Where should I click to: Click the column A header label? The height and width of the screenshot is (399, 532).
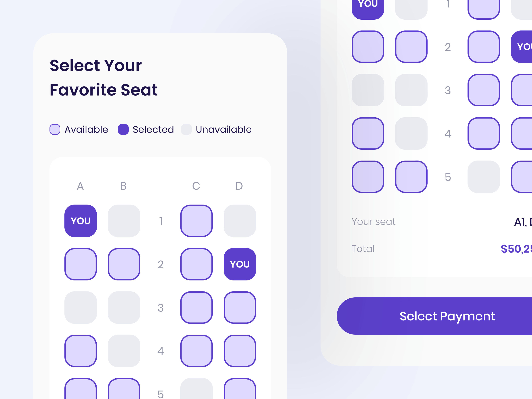pos(80,186)
